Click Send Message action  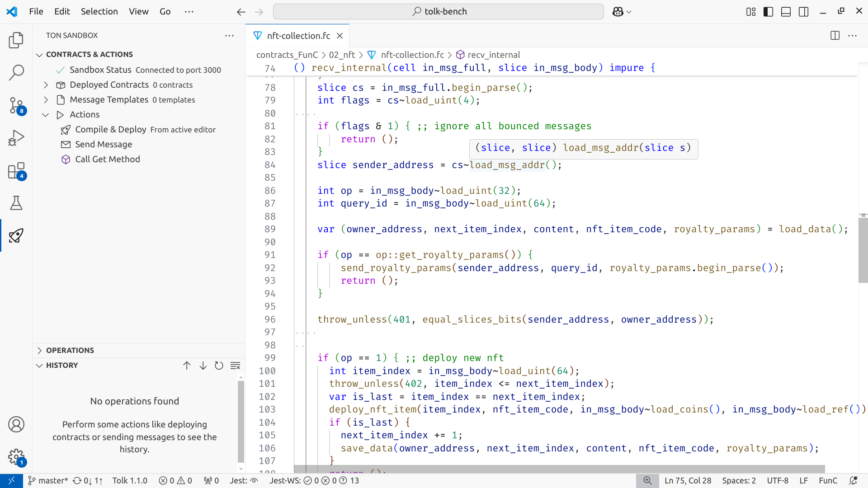104,145
